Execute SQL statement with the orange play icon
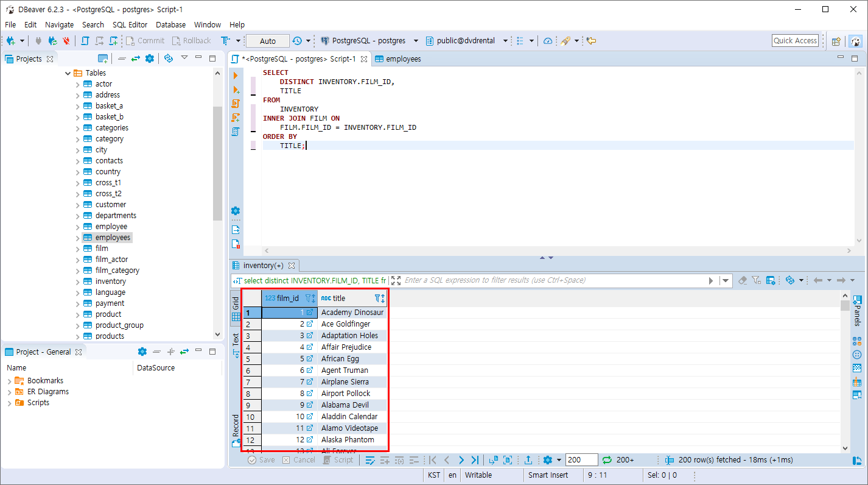This screenshot has width=868, height=485. click(236, 76)
